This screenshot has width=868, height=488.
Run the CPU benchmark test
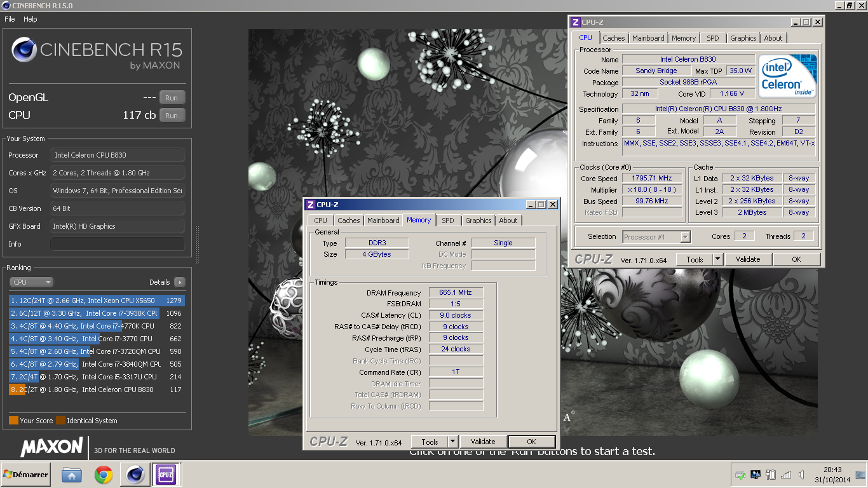coord(172,116)
